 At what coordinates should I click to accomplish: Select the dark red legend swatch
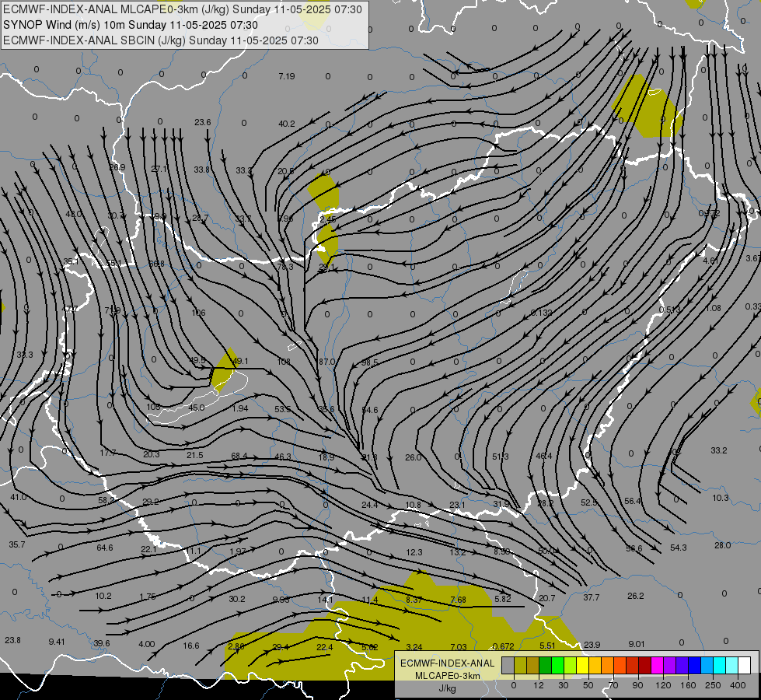click(644, 665)
